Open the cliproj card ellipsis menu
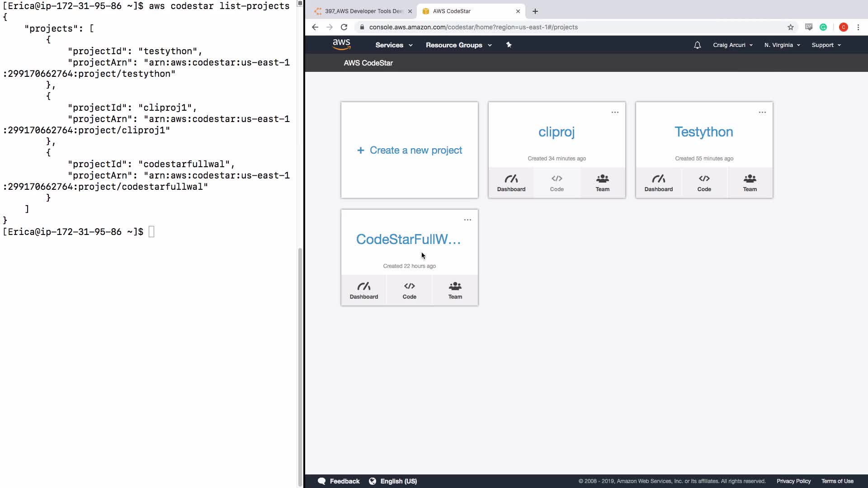 coord(615,112)
